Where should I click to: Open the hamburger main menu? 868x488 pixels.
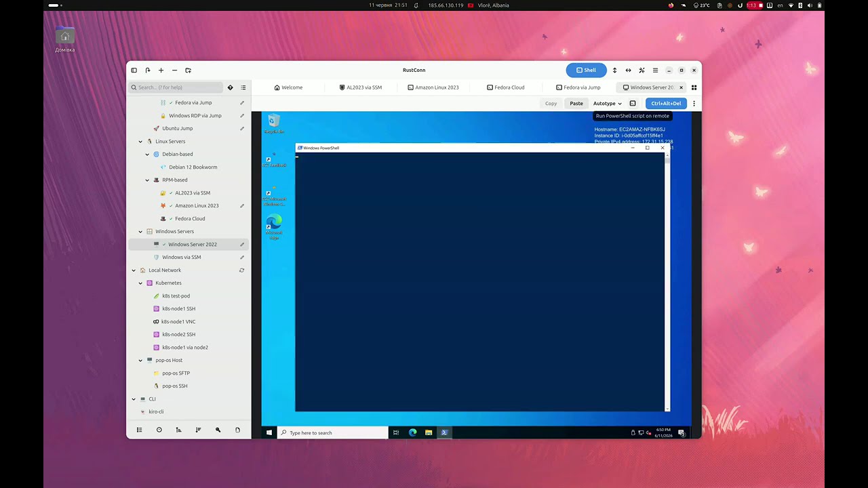tap(655, 70)
